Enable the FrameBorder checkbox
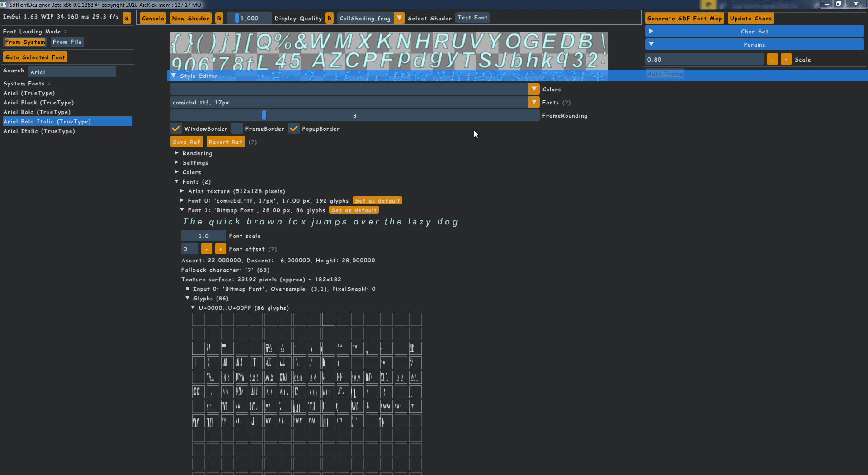This screenshot has width=868, height=475. [237, 128]
